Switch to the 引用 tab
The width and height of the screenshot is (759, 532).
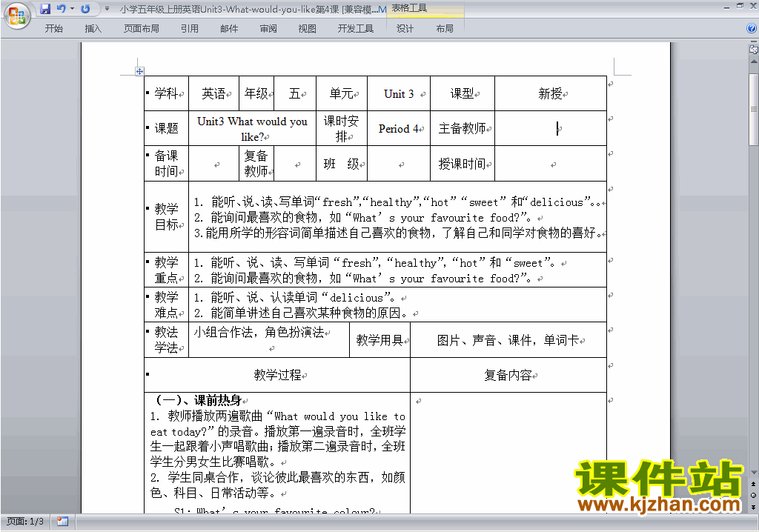click(189, 29)
